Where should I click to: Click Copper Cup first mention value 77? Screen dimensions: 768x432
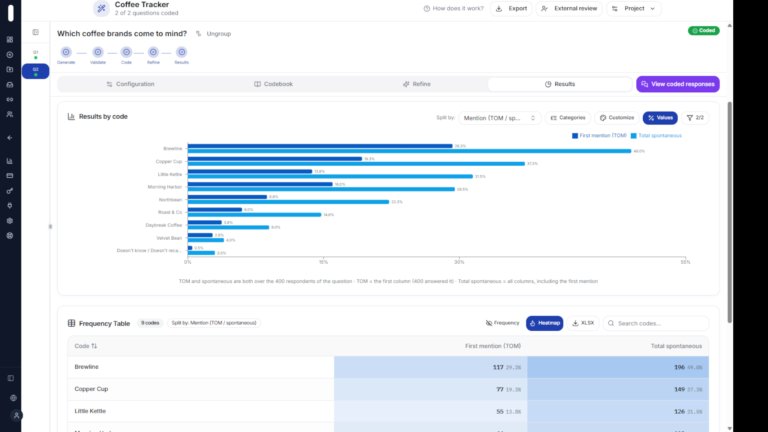(x=500, y=389)
